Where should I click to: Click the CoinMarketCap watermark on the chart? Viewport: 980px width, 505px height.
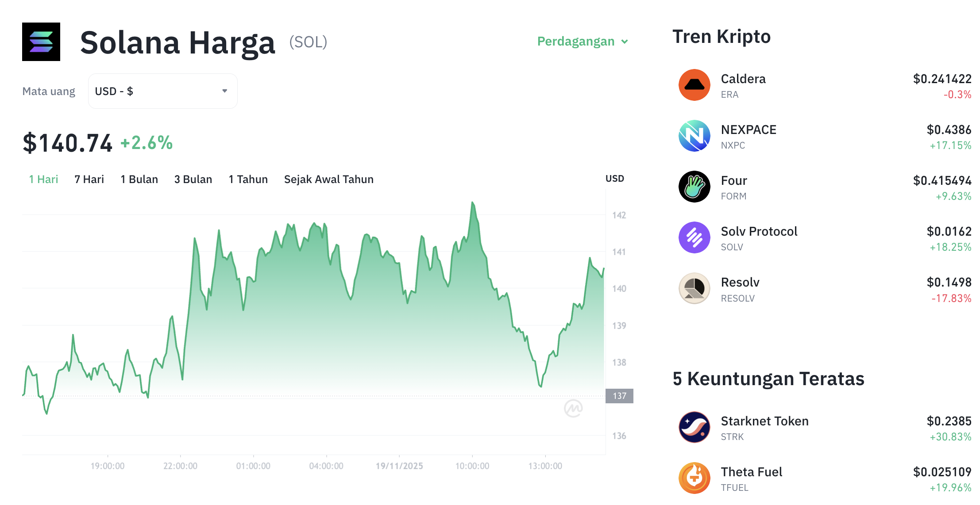[575, 409]
